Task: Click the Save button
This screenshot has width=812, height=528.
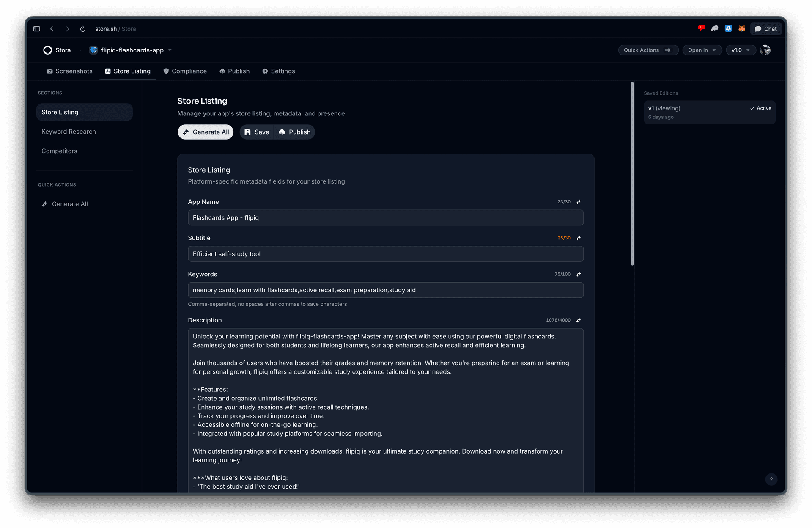Action: [x=256, y=132]
